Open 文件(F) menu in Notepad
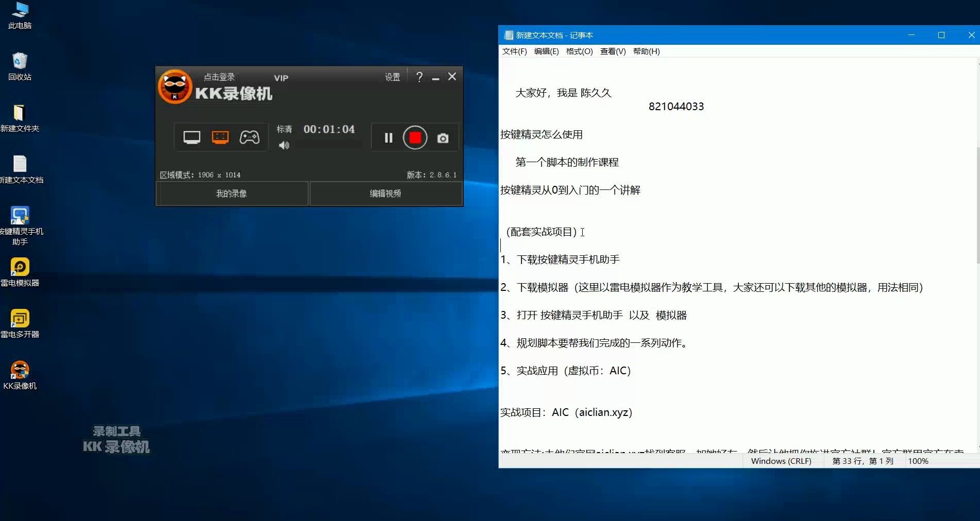980x521 pixels. click(x=514, y=51)
